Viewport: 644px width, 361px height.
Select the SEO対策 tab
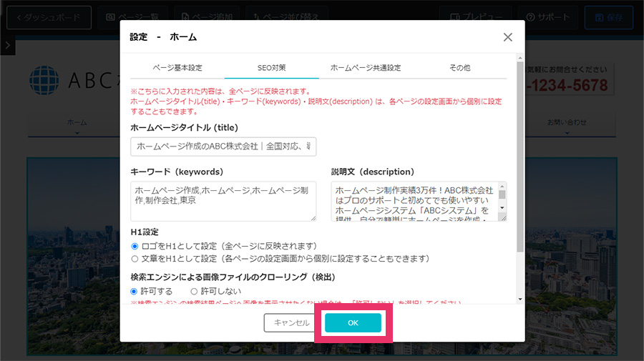point(271,68)
